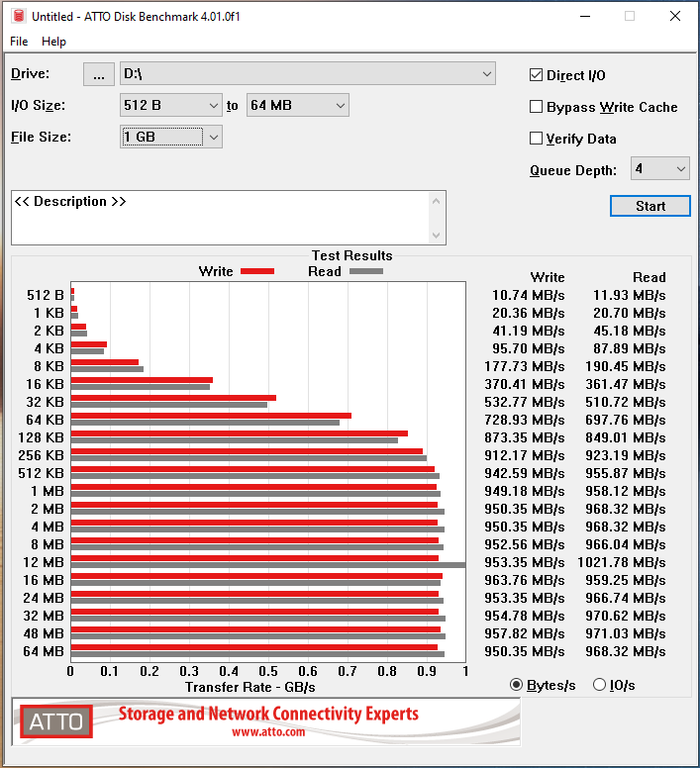Select the Bytes/s radio button
Viewport: 700px width, 768px height.
point(516,685)
